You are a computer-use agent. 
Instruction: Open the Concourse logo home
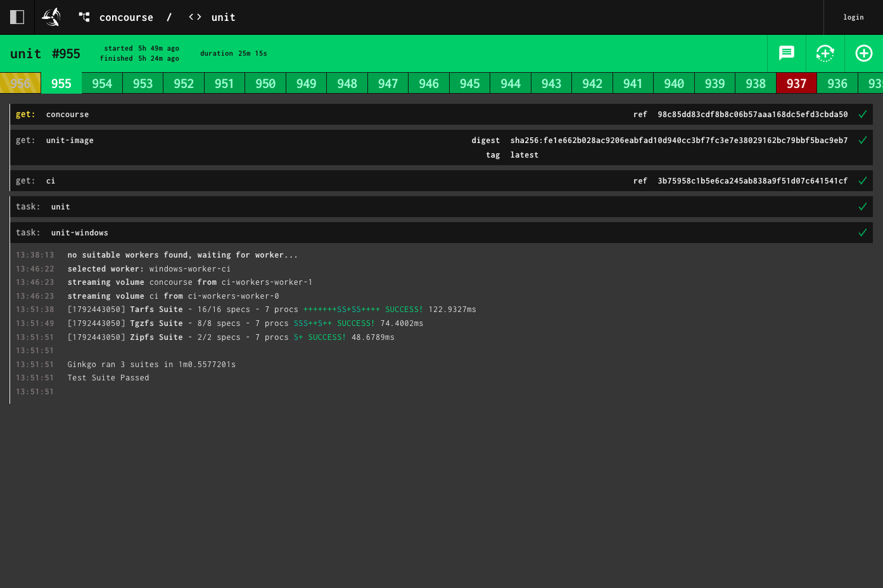pyautogui.click(x=51, y=17)
